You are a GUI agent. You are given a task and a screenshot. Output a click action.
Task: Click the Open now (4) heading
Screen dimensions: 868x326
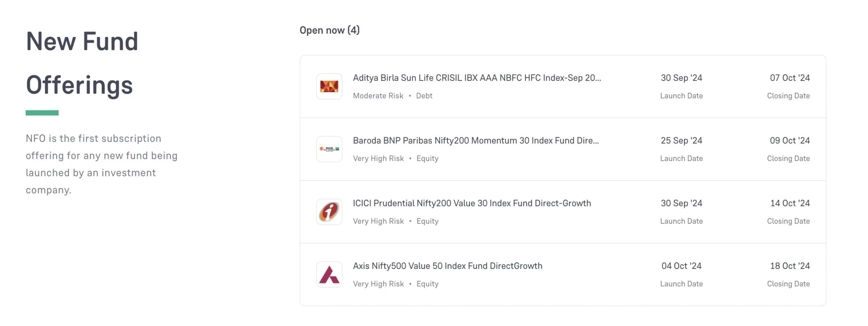(x=329, y=30)
